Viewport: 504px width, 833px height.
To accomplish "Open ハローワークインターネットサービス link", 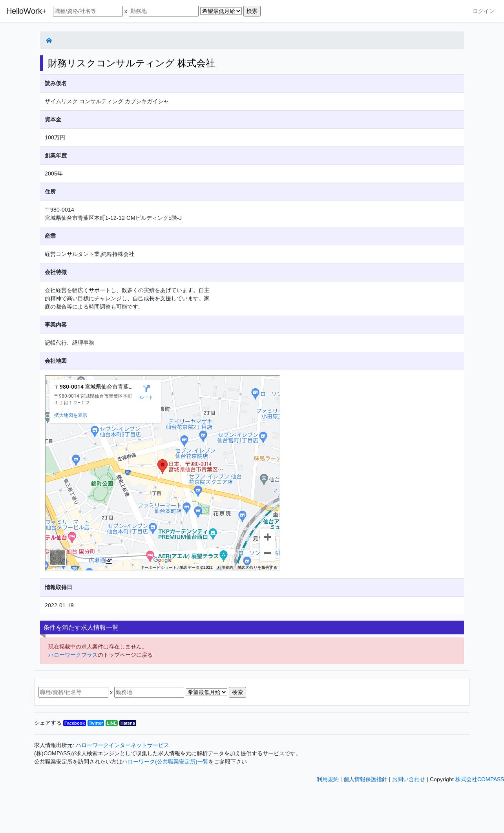I will (122, 745).
